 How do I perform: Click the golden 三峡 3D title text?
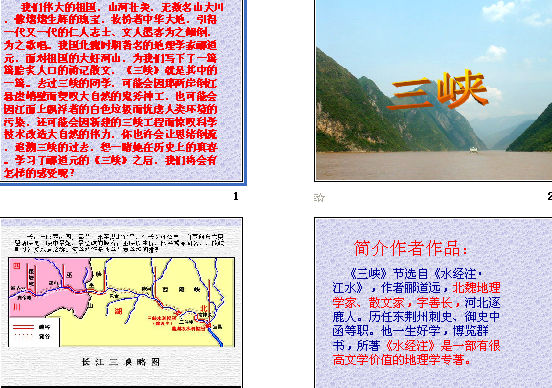438,89
